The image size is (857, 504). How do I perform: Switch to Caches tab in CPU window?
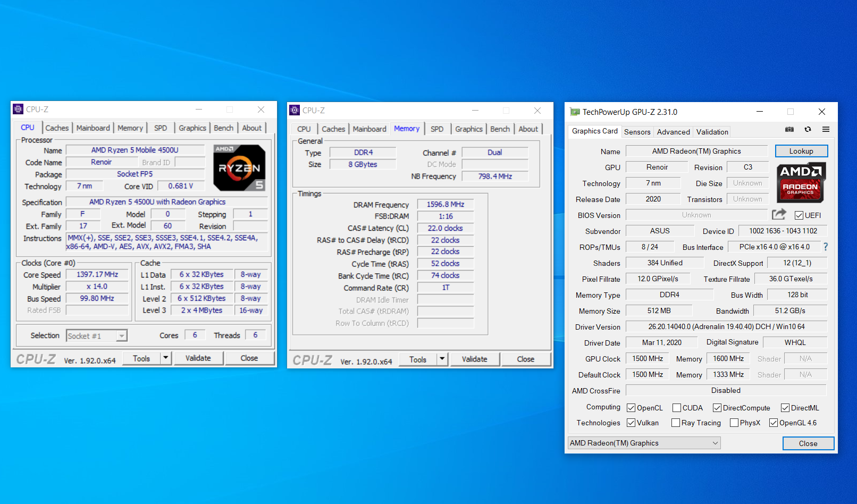[57, 128]
